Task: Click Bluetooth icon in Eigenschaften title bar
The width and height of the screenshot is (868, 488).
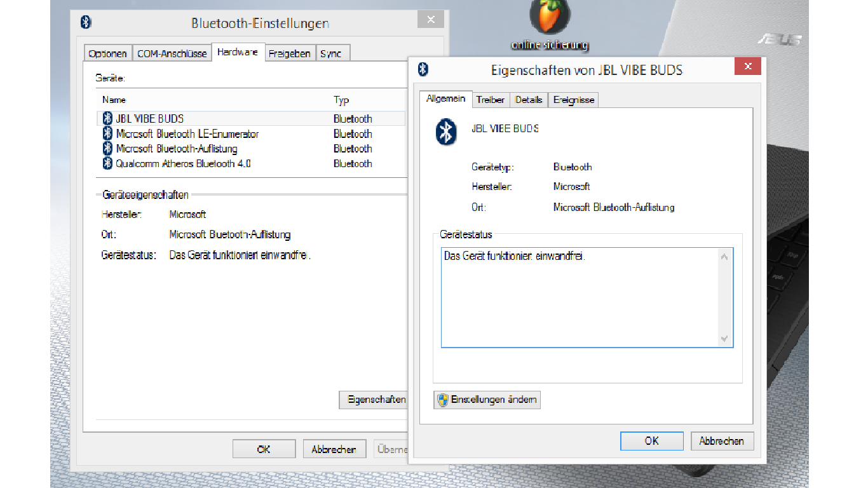Action: pyautogui.click(x=423, y=69)
